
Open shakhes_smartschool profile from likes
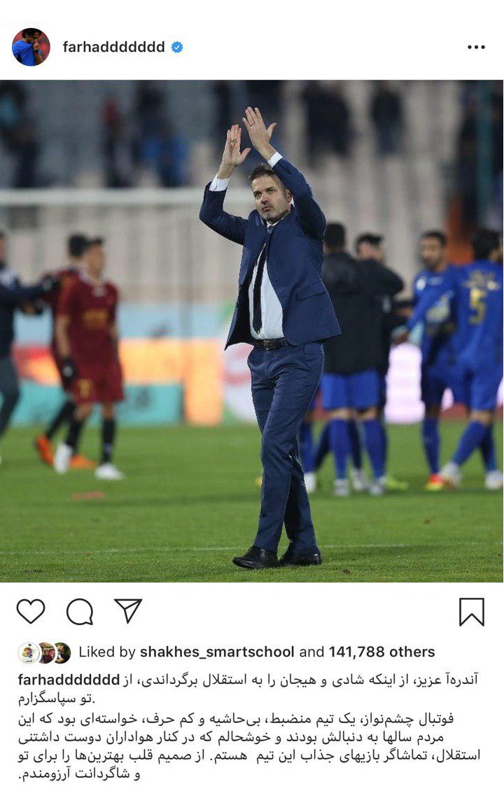click(x=217, y=652)
